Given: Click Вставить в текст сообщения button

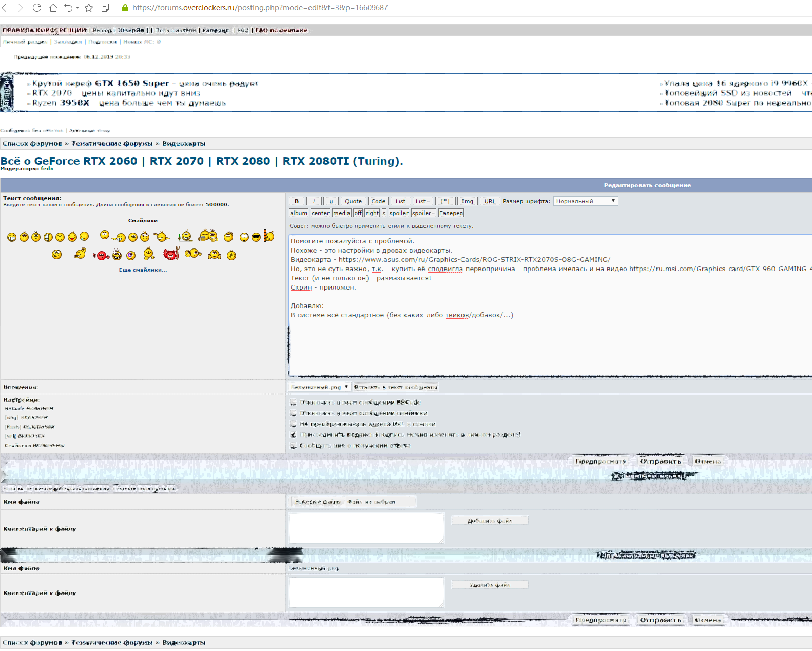Looking at the screenshot, I should click(x=395, y=387).
